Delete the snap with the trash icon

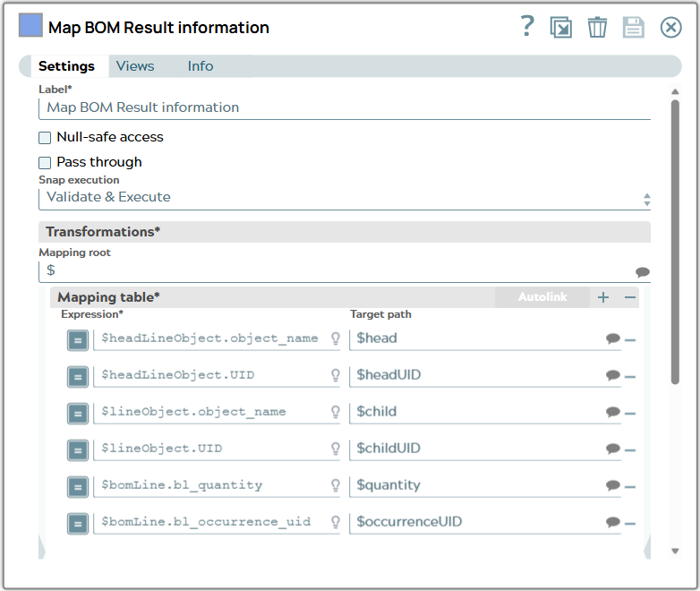pos(597,27)
